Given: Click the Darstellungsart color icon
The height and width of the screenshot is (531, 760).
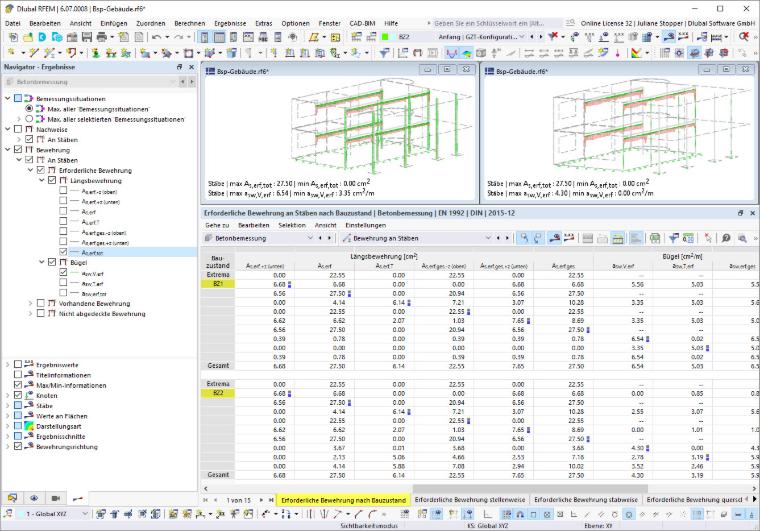Looking at the screenshot, I should pos(29,426).
